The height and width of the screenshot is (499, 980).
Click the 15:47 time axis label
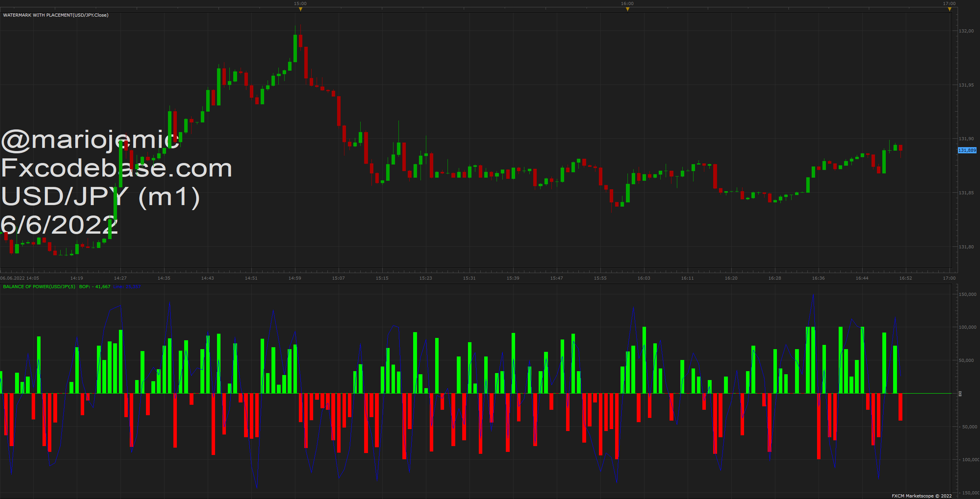(x=556, y=278)
